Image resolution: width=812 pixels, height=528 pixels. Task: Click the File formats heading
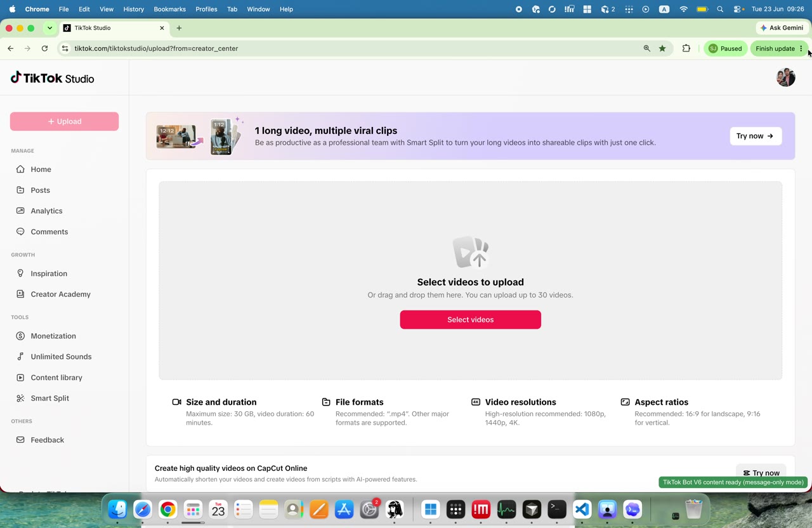point(359,402)
